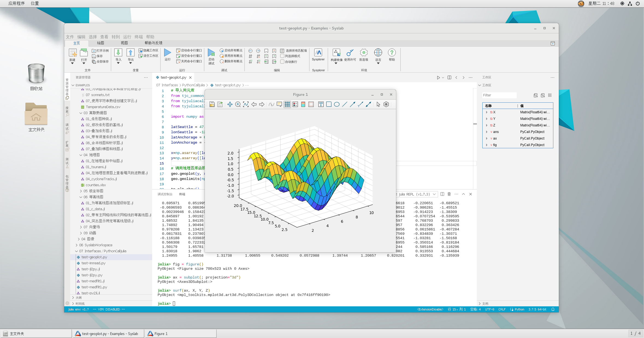Image resolution: width=644 pixels, height=338 pixels.
Task: Toggle grid display in Figure toolbar
Action: pos(287,104)
